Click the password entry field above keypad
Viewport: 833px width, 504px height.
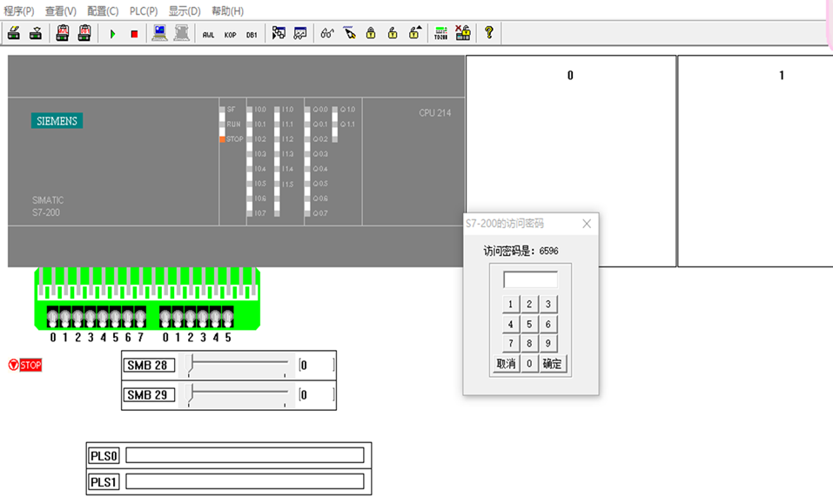pyautogui.click(x=530, y=280)
